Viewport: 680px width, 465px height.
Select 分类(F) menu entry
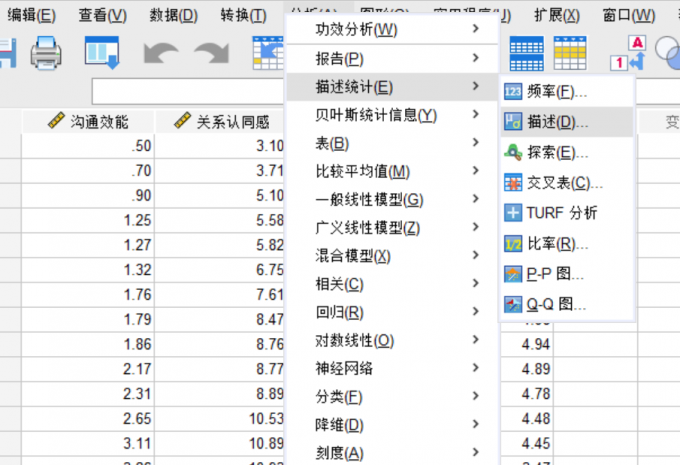[x=392, y=396]
